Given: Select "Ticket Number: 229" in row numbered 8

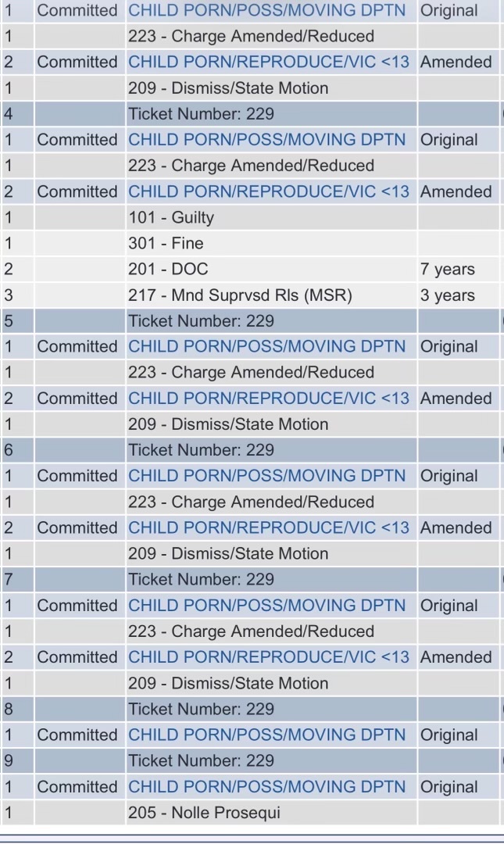Looking at the screenshot, I should pyautogui.click(x=201, y=709).
